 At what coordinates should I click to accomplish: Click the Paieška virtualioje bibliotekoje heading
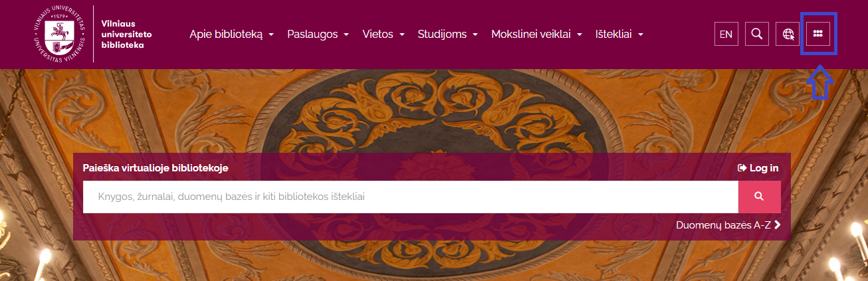(156, 168)
